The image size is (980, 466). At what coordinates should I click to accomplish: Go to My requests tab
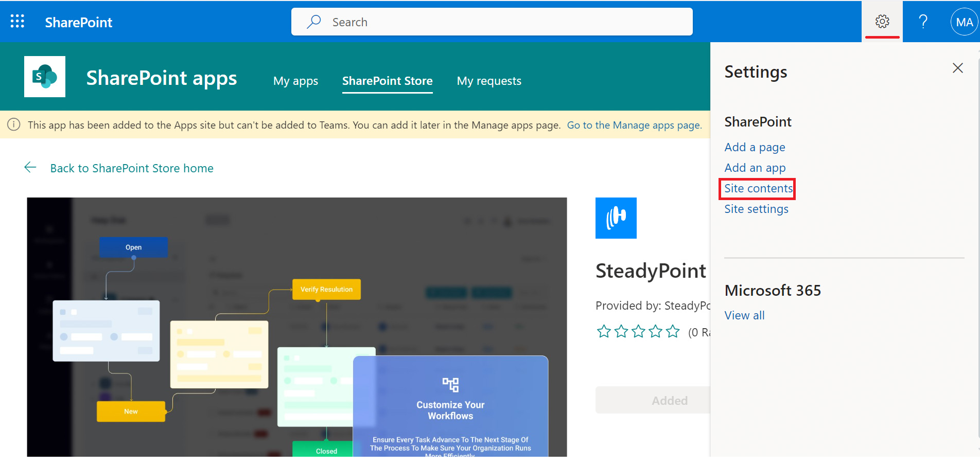489,81
